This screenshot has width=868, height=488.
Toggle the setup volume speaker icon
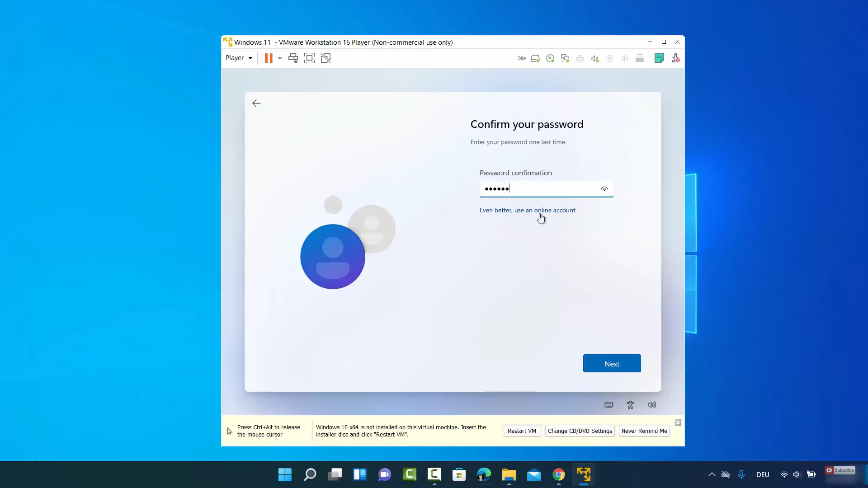point(651,405)
